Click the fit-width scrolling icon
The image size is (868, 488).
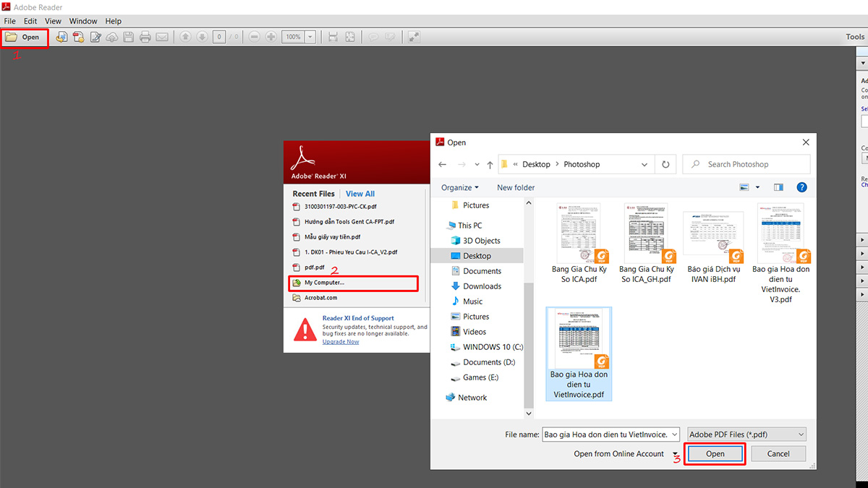point(333,37)
